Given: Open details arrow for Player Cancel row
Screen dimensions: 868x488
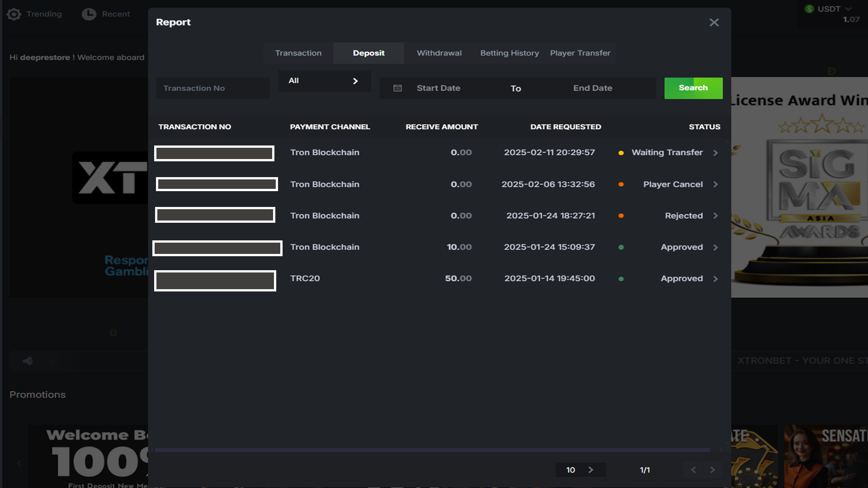Looking at the screenshot, I should 716,184.
